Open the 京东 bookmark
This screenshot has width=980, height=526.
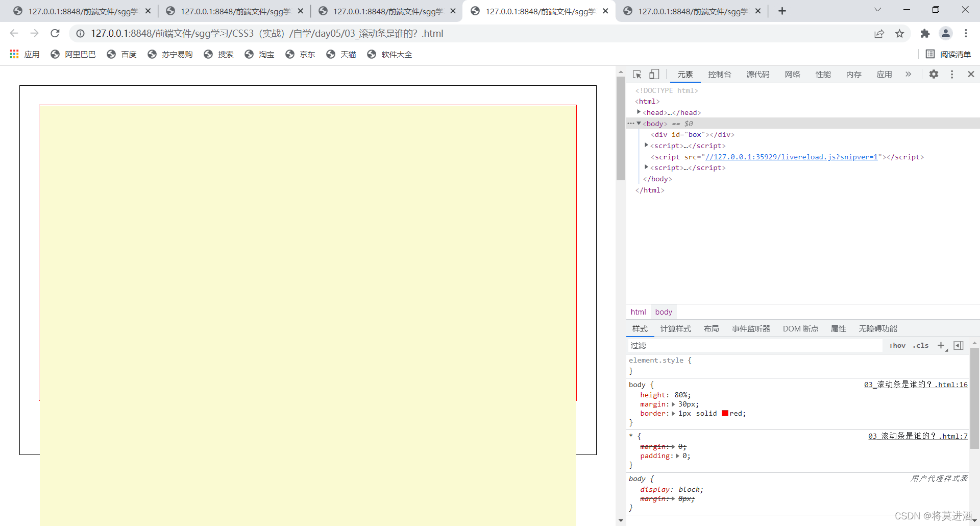point(300,54)
